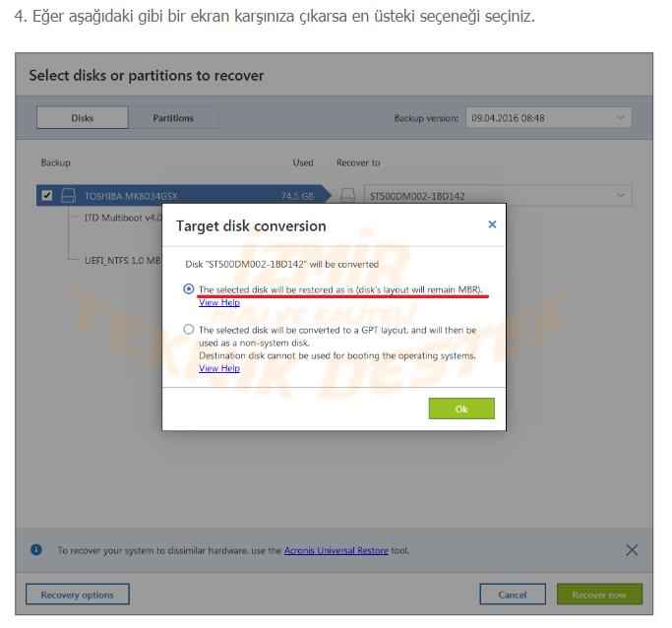Expand the Recover to target disk dropdown
Image resolution: width=672 pixels, height=628 pixels.
497,196
